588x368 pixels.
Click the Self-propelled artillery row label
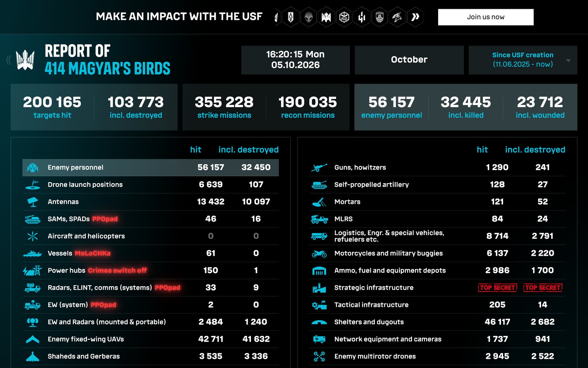click(372, 185)
